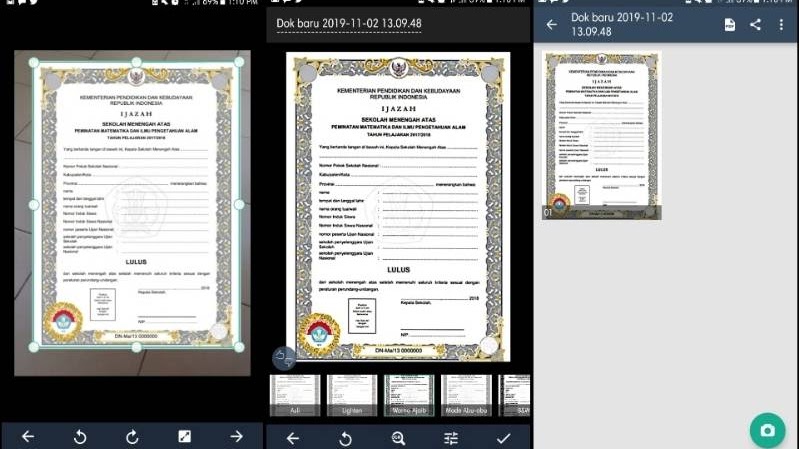The width and height of the screenshot is (799, 449).
Task: Rotate image left in crop screen
Action: (x=80, y=437)
